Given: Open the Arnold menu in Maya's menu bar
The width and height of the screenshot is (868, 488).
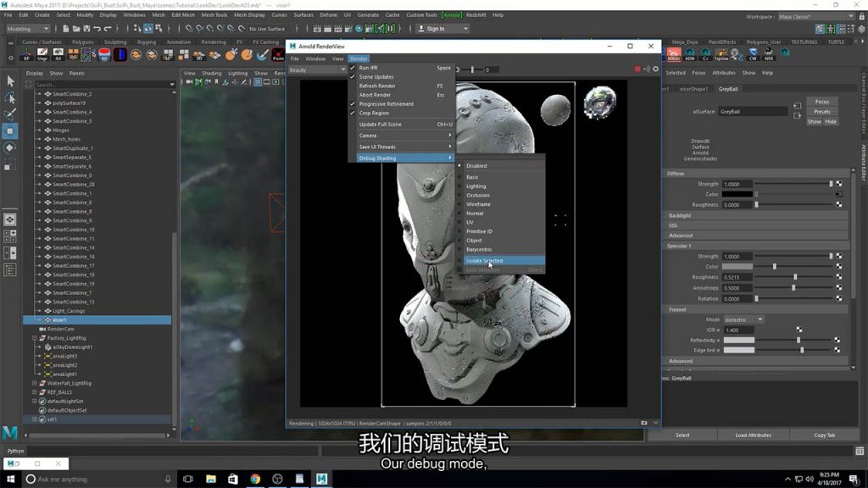Looking at the screenshot, I should click(452, 15).
